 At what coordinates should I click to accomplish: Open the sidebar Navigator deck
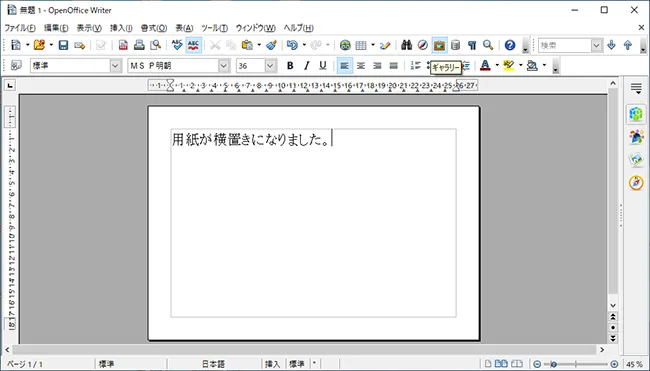[636, 182]
